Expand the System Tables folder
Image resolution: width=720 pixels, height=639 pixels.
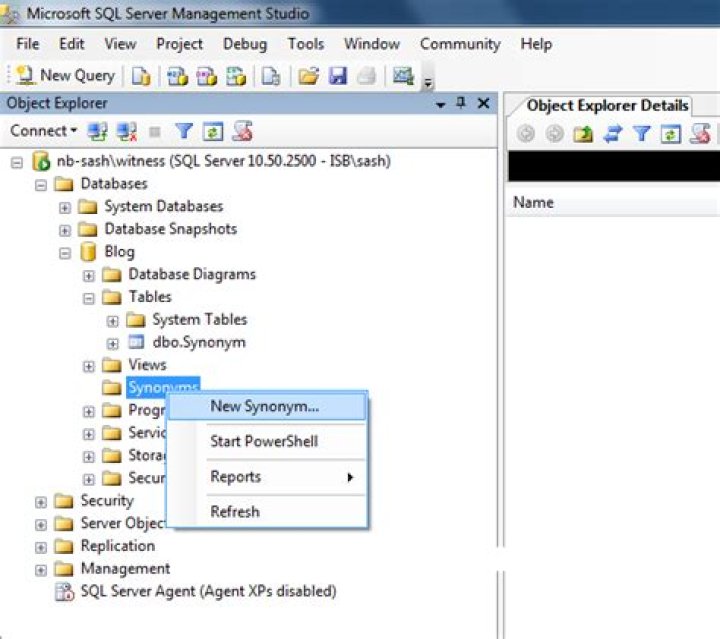(x=112, y=321)
